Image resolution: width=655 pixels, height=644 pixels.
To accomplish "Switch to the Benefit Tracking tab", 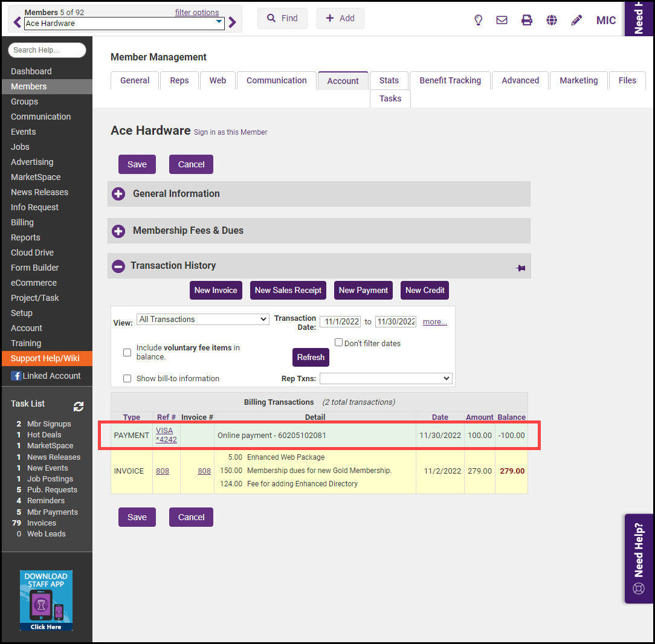I will point(450,80).
